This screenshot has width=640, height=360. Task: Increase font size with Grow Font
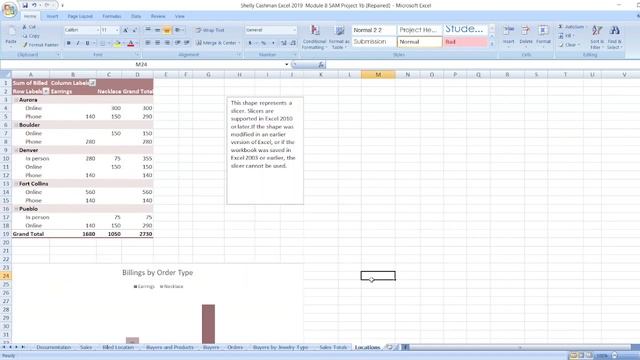click(x=126, y=30)
